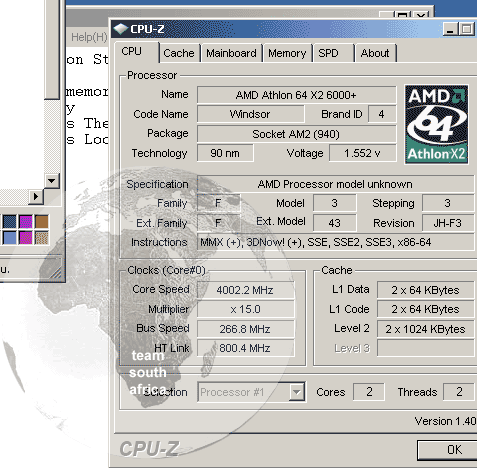
Task: Click the Brand ID value 4
Action: coord(382,114)
